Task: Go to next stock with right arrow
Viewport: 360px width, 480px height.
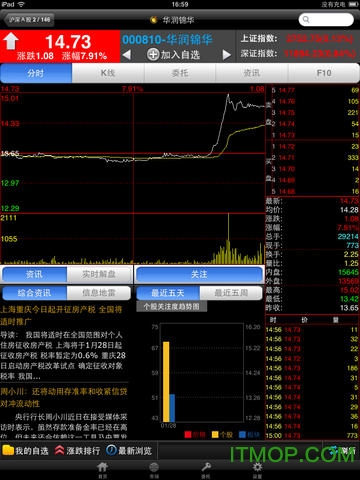Action: (x=227, y=54)
